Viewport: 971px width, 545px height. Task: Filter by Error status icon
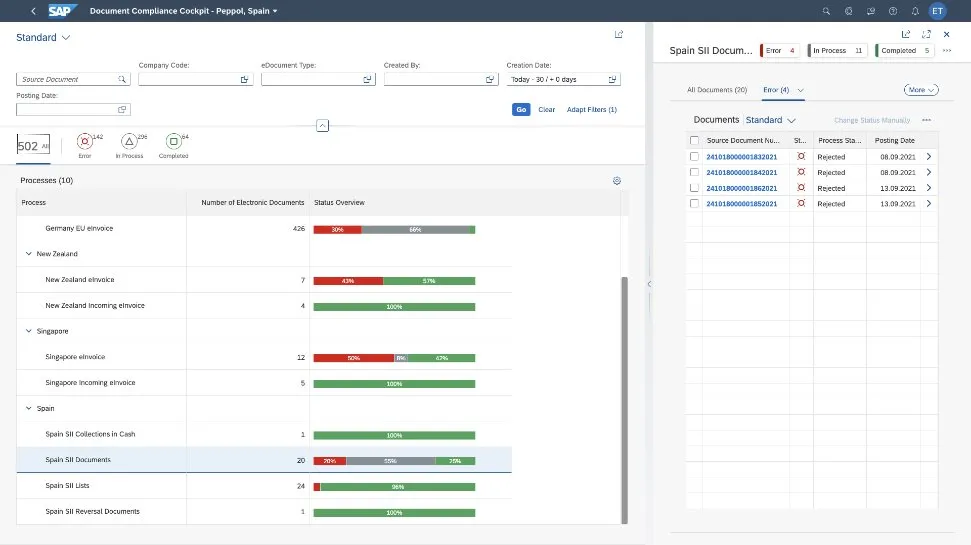84,143
